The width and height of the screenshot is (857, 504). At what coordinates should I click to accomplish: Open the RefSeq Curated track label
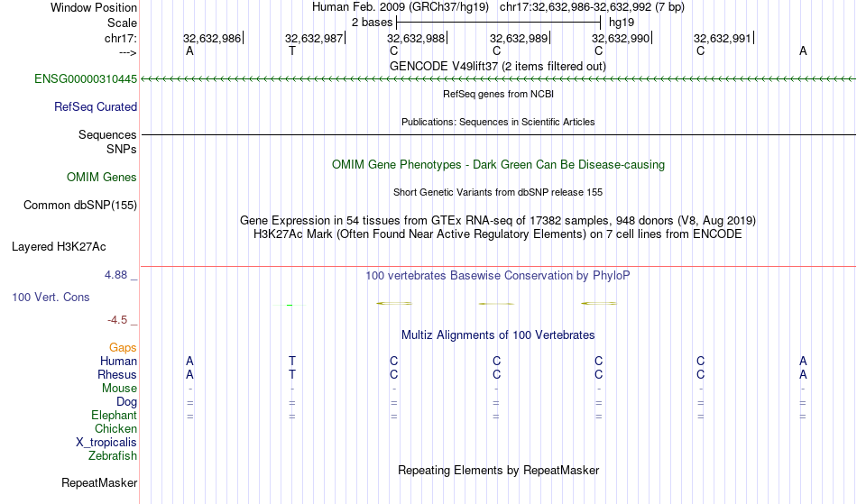(95, 107)
